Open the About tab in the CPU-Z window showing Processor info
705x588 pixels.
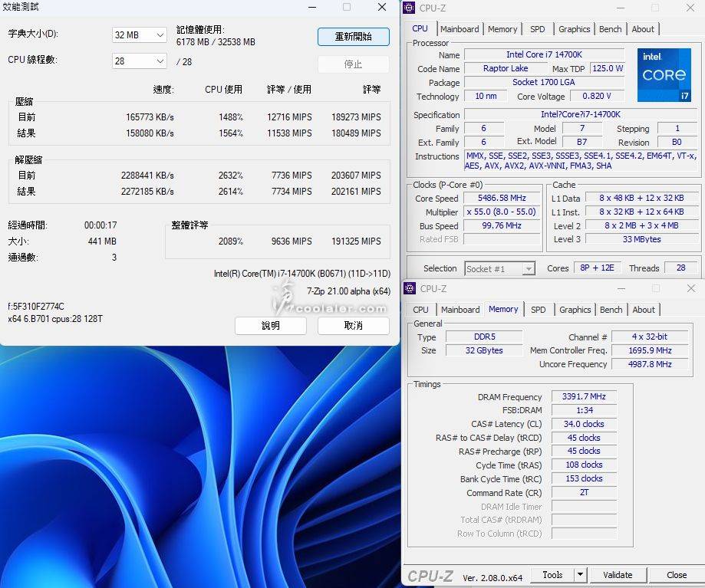click(x=643, y=29)
